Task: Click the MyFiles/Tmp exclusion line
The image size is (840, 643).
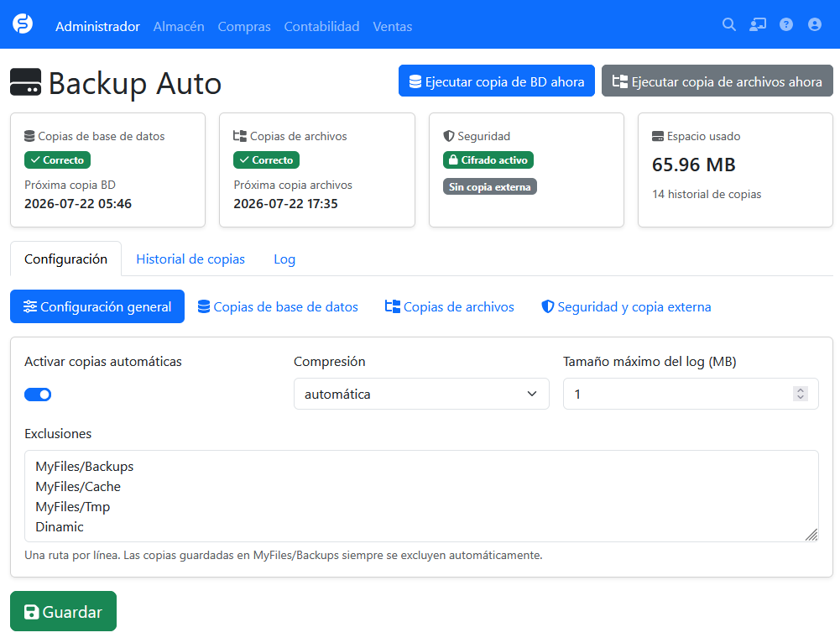Action: 73,507
